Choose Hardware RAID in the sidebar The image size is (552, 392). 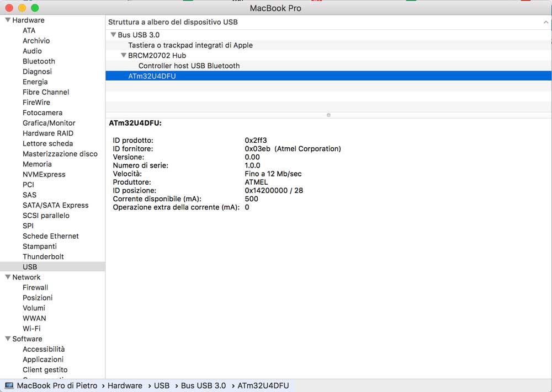pyautogui.click(x=48, y=133)
